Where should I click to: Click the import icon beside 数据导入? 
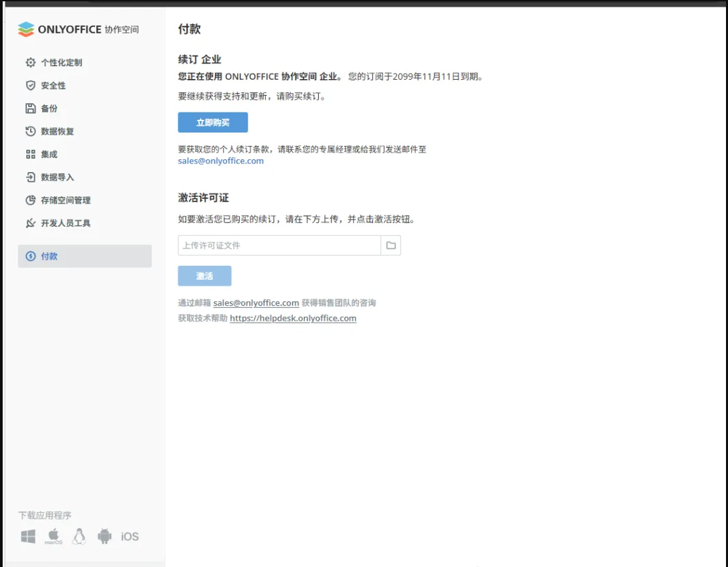(x=31, y=177)
